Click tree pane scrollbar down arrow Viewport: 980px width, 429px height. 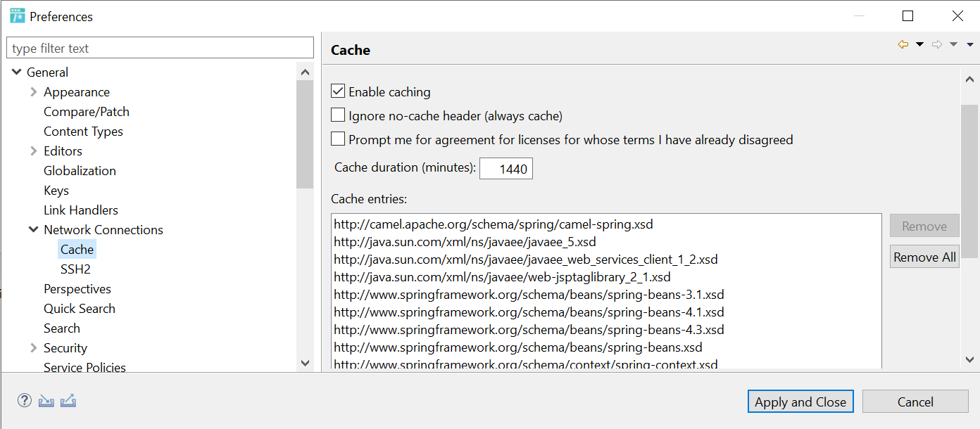305,364
